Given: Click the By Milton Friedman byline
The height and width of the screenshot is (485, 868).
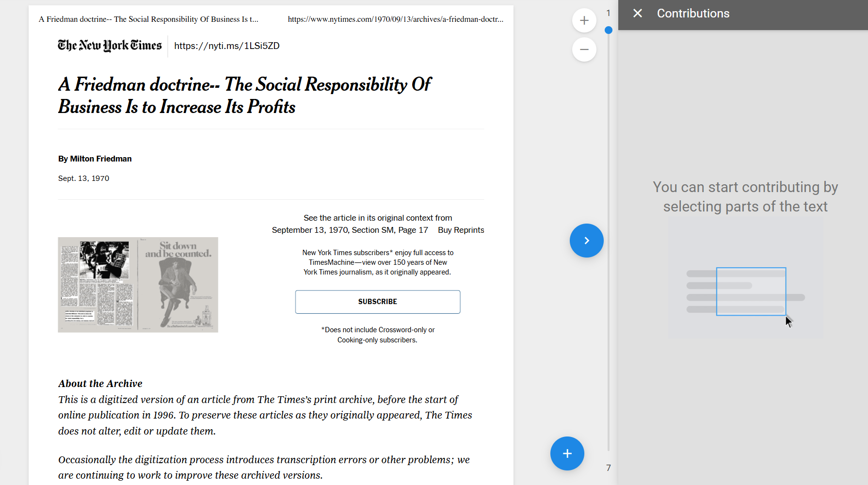Looking at the screenshot, I should 95,159.
